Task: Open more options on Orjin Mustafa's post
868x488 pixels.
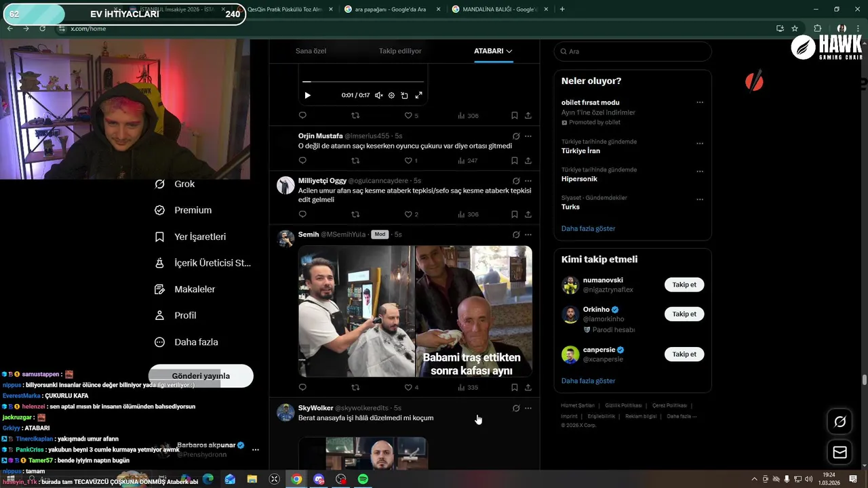Action: click(528, 136)
